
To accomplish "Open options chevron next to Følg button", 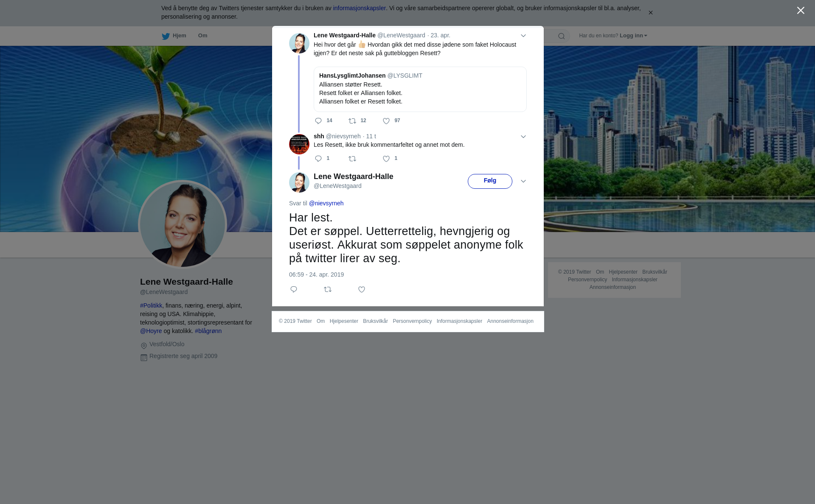I will click(523, 181).
